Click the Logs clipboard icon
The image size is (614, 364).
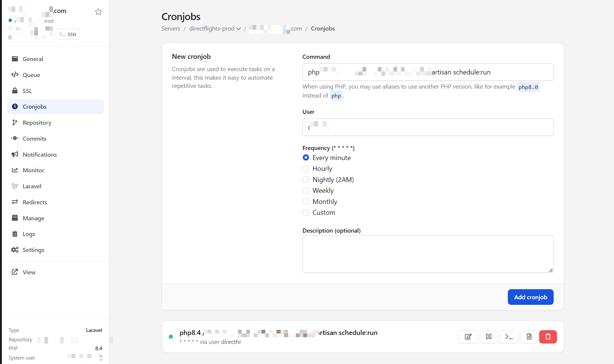point(15,234)
